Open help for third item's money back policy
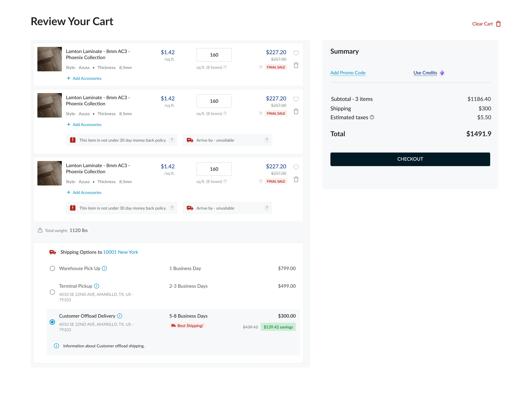Image resolution: width=532 pixels, height=410 pixels. [x=172, y=208]
